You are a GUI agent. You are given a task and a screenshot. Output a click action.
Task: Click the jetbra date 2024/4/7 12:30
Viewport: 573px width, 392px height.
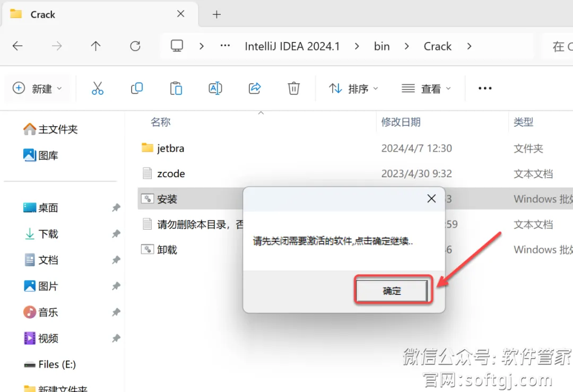416,149
